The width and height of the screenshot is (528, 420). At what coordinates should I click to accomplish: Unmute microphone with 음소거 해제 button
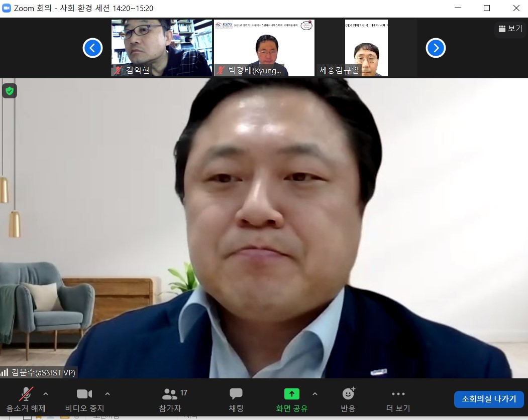[x=26, y=399]
